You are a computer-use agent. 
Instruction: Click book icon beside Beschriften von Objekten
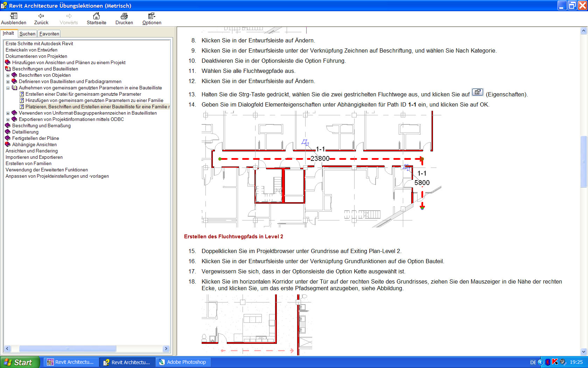coord(14,75)
